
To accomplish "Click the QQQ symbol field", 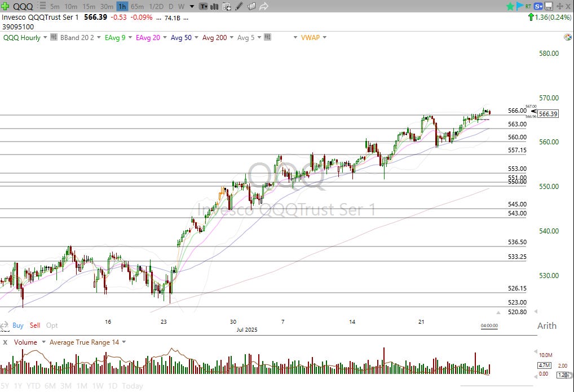I will point(23,6).
